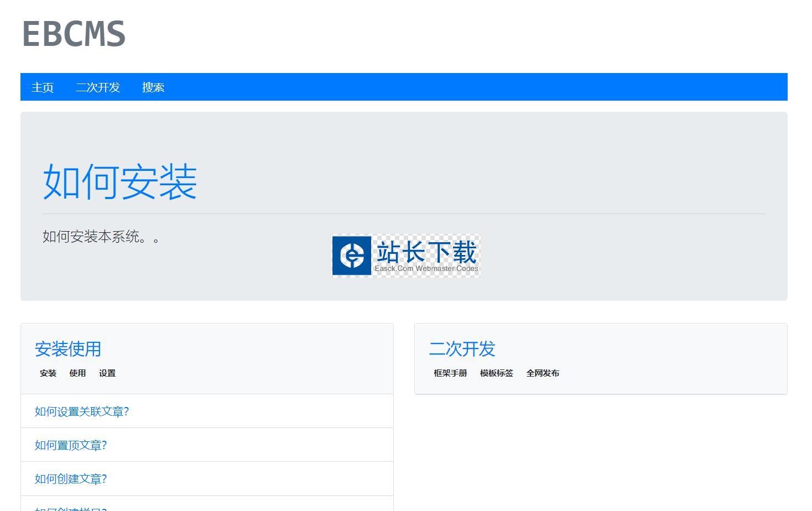Open the 搜索 nav item

pyautogui.click(x=153, y=87)
